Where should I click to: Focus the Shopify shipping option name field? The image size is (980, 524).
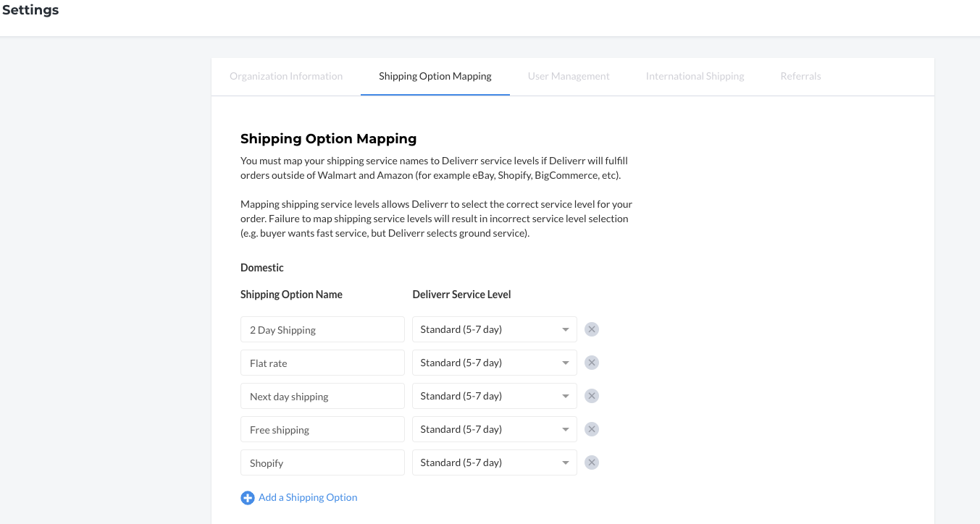click(322, 462)
